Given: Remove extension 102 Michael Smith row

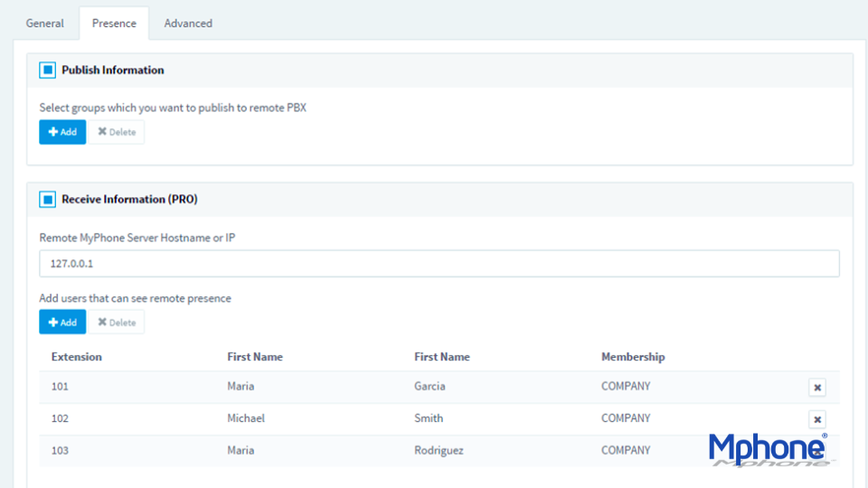Looking at the screenshot, I should (x=817, y=419).
